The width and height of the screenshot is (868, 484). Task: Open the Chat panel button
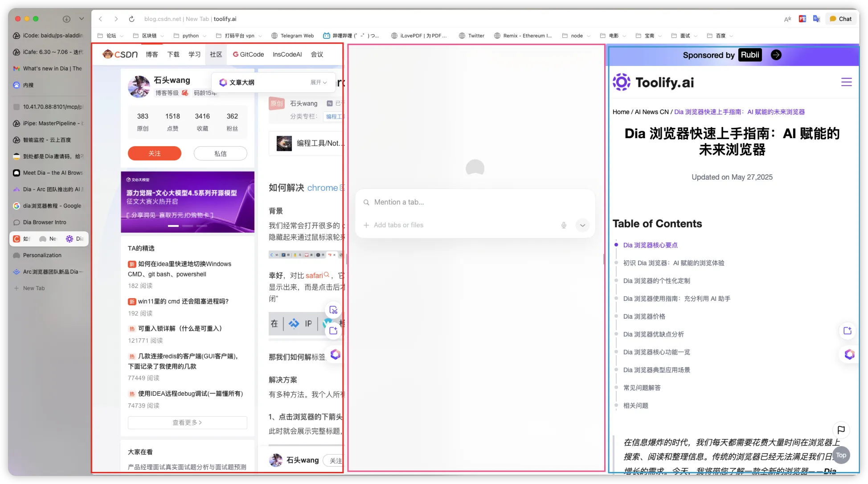point(840,19)
